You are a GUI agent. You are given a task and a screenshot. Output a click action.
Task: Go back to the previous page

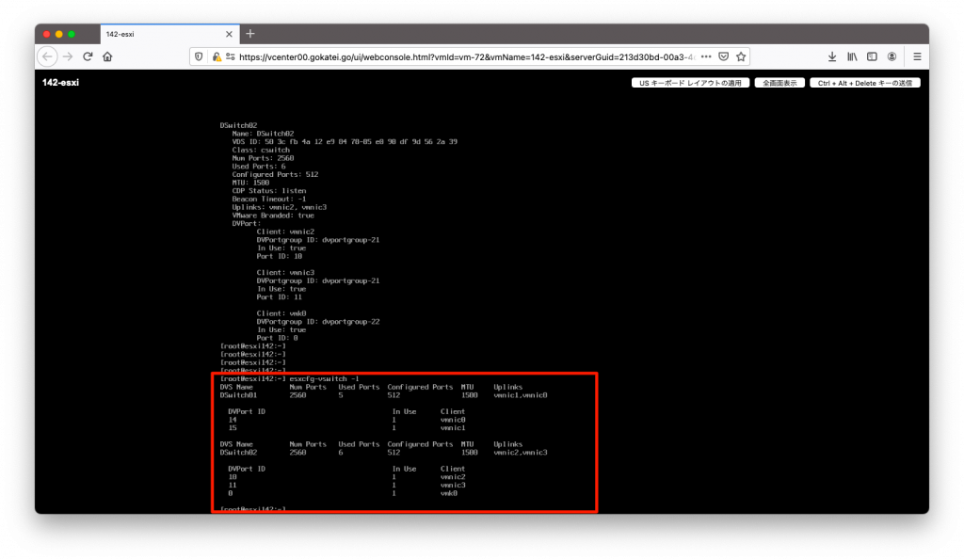click(x=48, y=56)
